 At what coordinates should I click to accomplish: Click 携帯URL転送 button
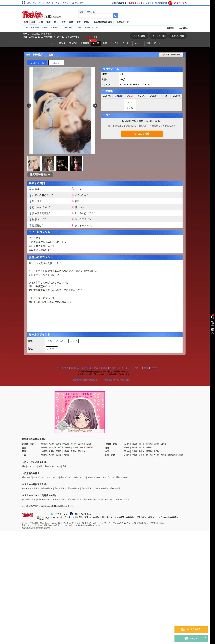[x=178, y=36]
